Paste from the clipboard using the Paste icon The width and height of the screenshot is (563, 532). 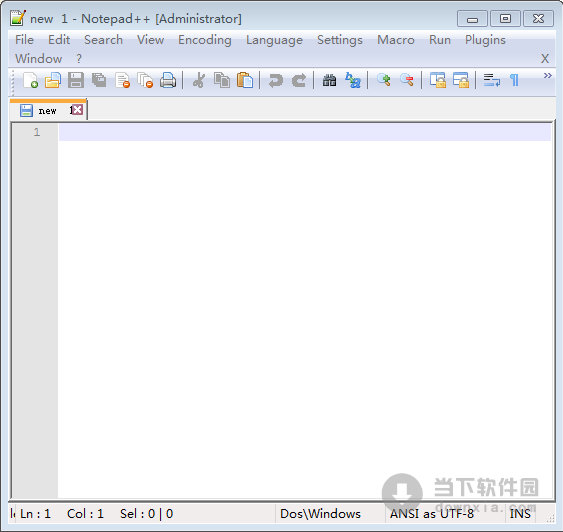point(245,80)
